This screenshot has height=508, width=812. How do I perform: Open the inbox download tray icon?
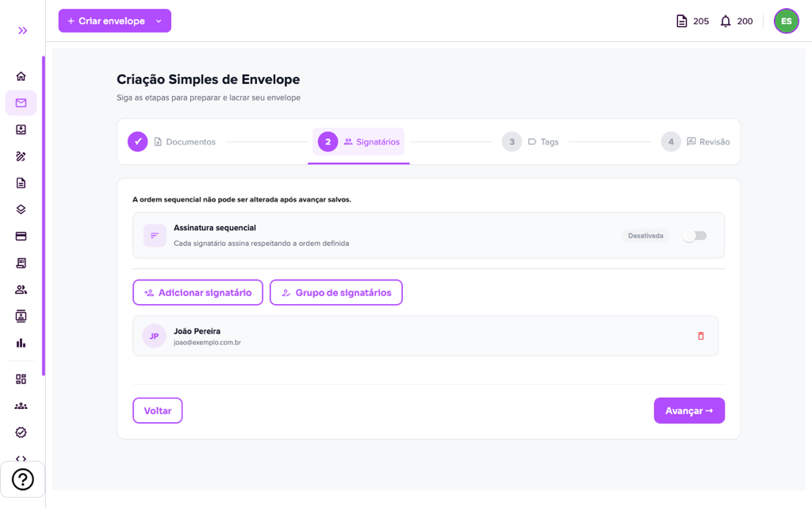point(21,129)
